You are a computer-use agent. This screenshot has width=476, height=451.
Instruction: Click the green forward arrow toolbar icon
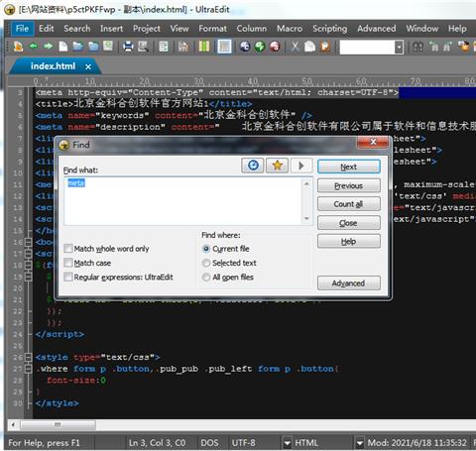48,46
